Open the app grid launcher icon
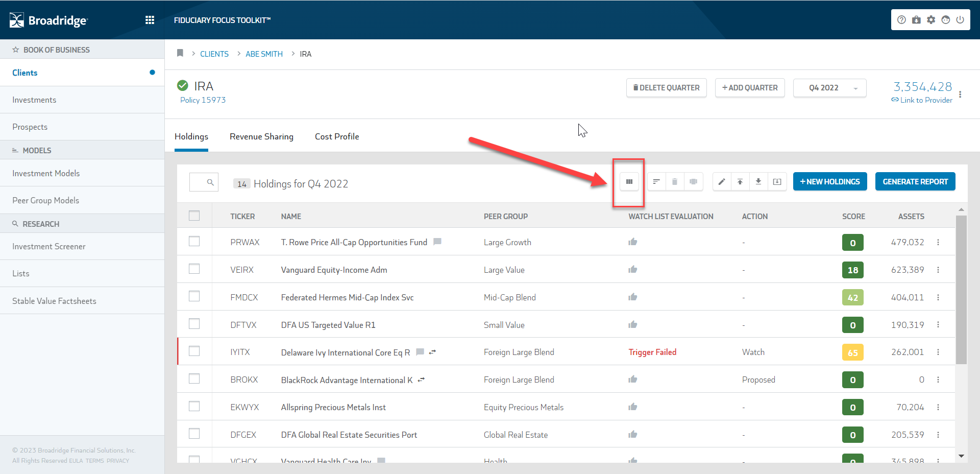The width and height of the screenshot is (980, 474). pyautogui.click(x=150, y=20)
